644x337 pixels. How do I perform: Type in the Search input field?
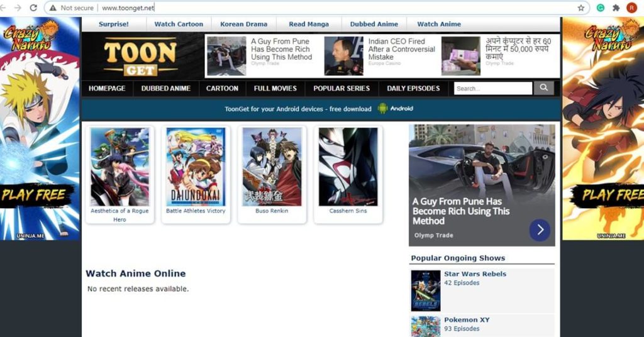pyautogui.click(x=492, y=89)
